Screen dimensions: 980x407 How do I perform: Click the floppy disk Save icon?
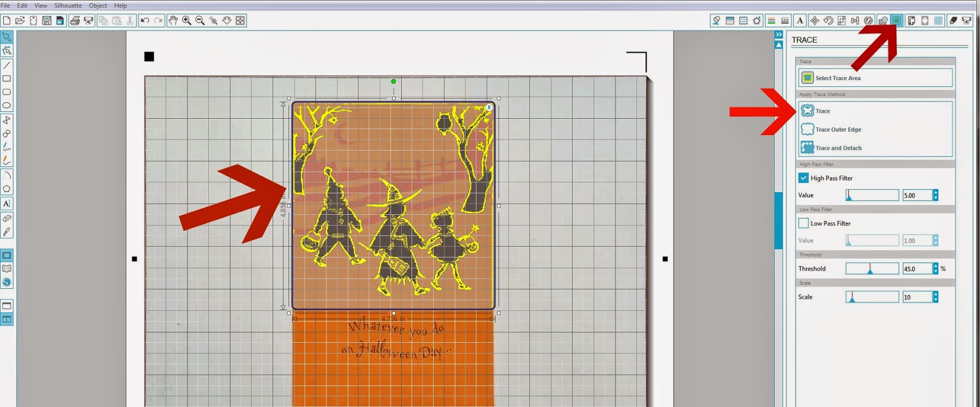47,20
